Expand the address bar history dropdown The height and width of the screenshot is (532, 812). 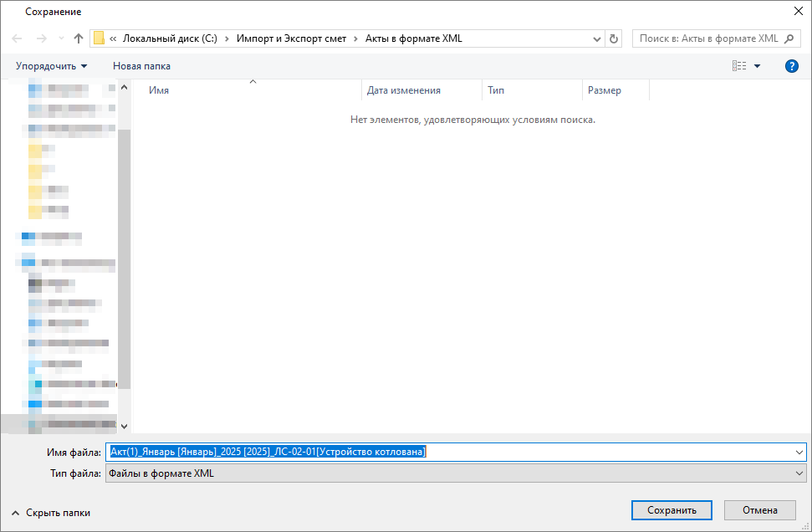click(597, 38)
